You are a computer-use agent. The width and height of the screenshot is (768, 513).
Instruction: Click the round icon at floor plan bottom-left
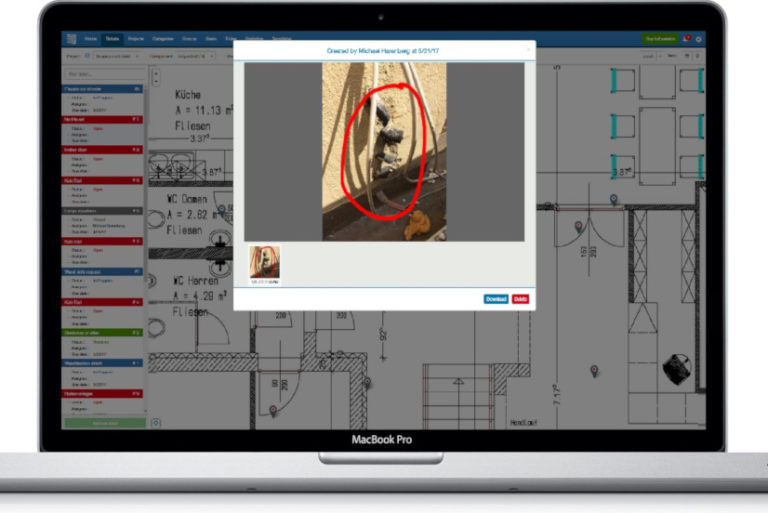click(156, 422)
